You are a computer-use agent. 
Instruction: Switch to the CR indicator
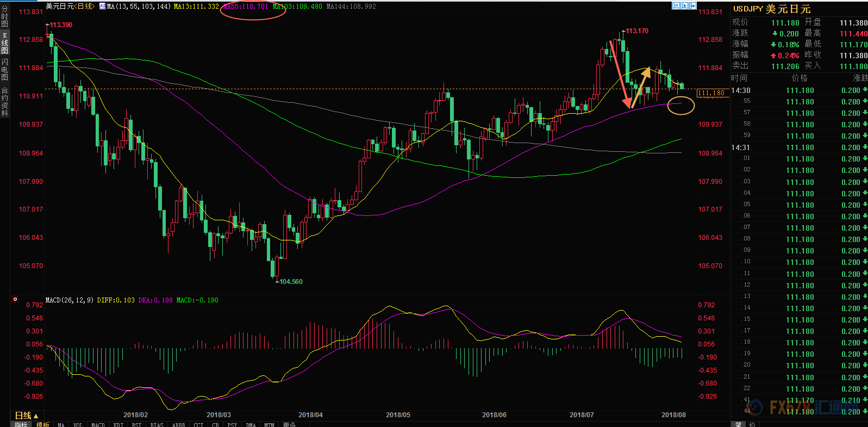215,424
